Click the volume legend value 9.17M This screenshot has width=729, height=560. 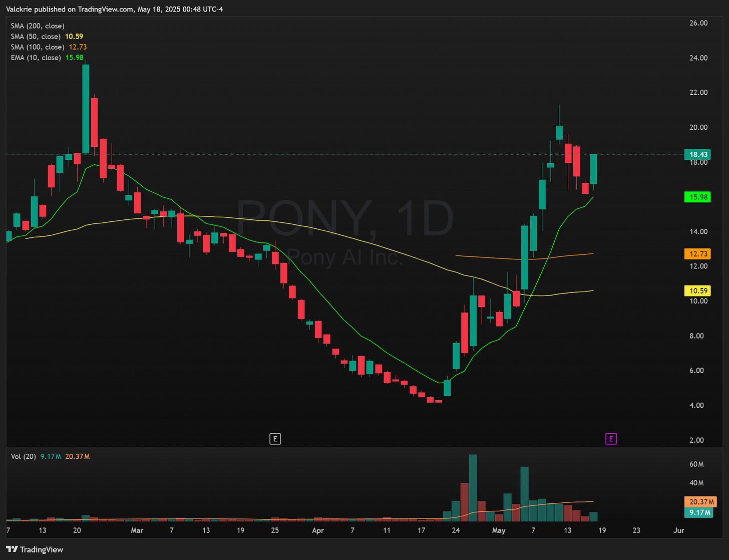pos(51,456)
